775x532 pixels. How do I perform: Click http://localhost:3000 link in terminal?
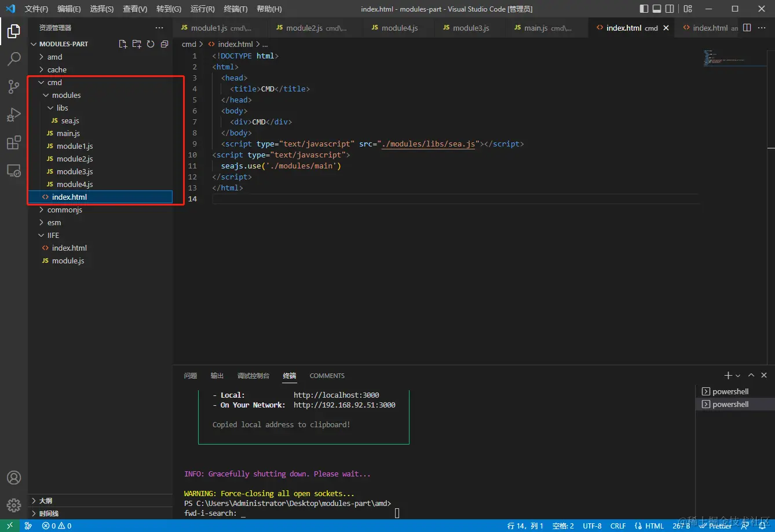pos(336,395)
